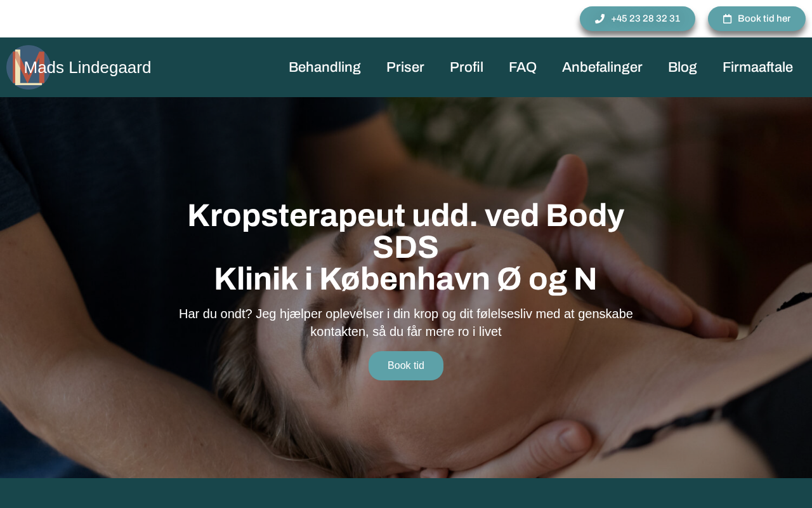Screen dimensions: 812x508
Task: Click the dark teal band below the photo
Action: 406,493
